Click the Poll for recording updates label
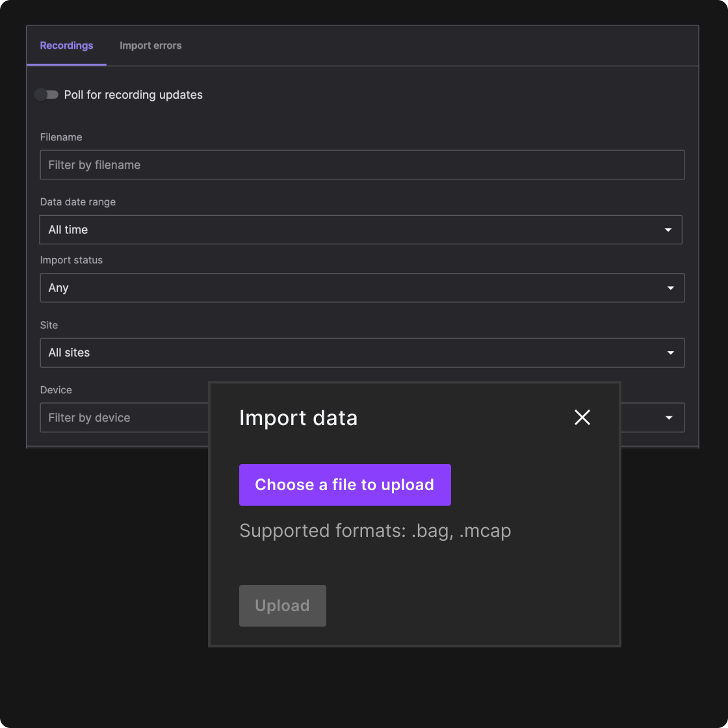 (x=133, y=94)
